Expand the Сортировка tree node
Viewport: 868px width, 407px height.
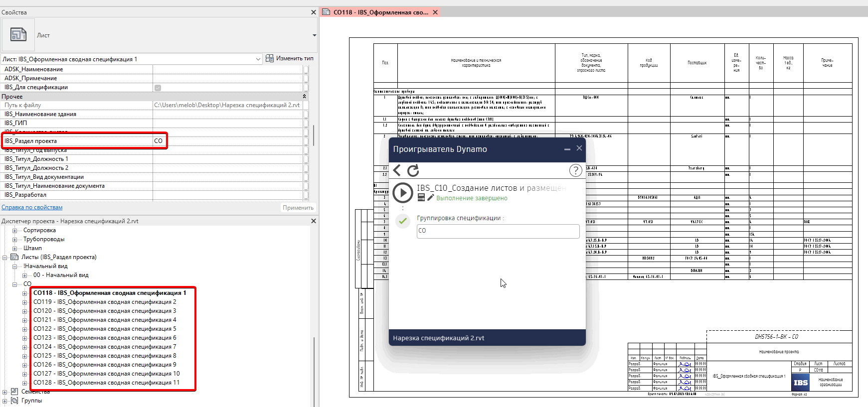pyautogui.click(x=14, y=231)
